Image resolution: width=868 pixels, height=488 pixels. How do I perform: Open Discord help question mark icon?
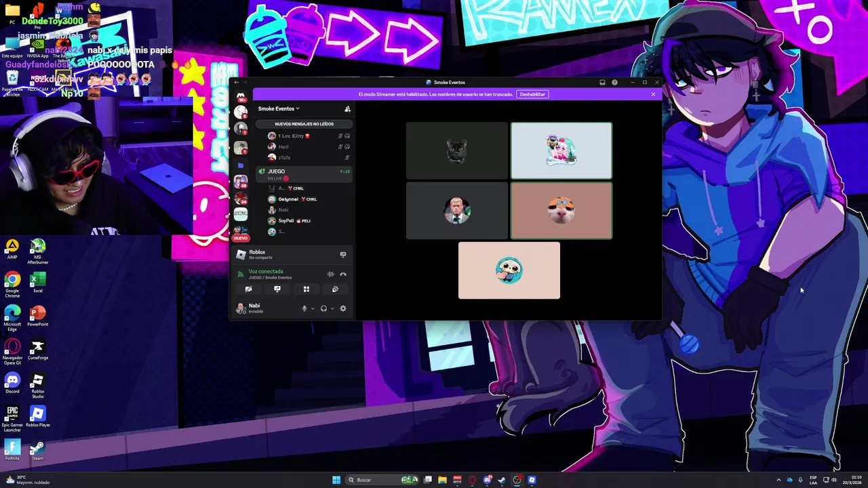point(614,83)
